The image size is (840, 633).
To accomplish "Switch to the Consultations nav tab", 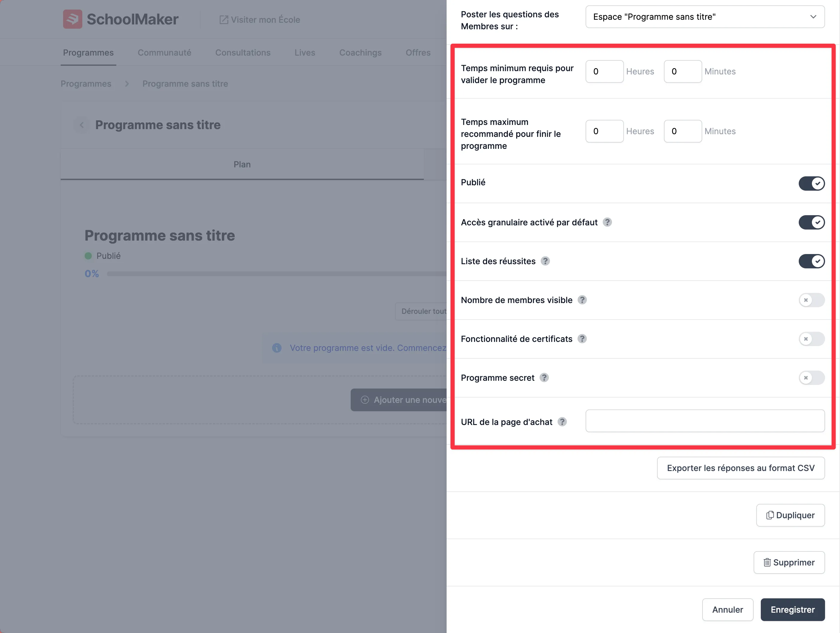I will [x=243, y=53].
